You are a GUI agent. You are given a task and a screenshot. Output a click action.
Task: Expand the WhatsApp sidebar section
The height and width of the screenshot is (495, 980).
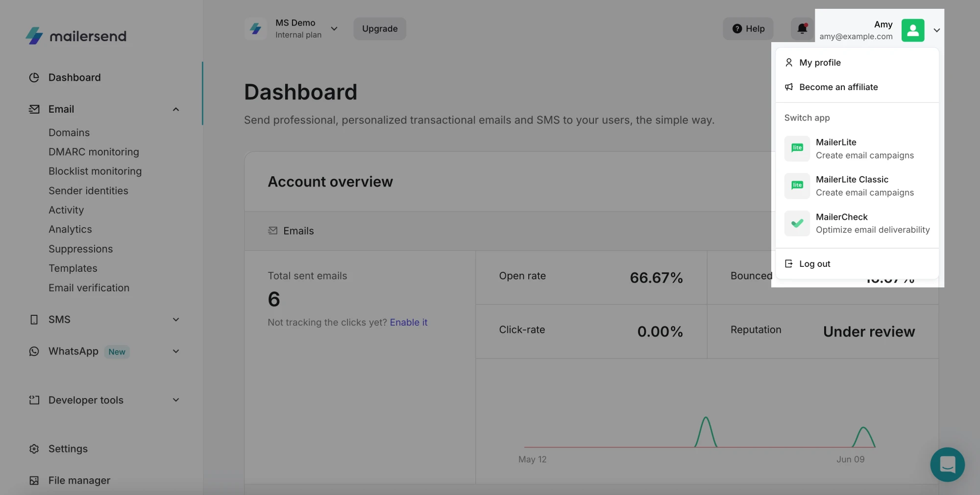pyautogui.click(x=176, y=352)
